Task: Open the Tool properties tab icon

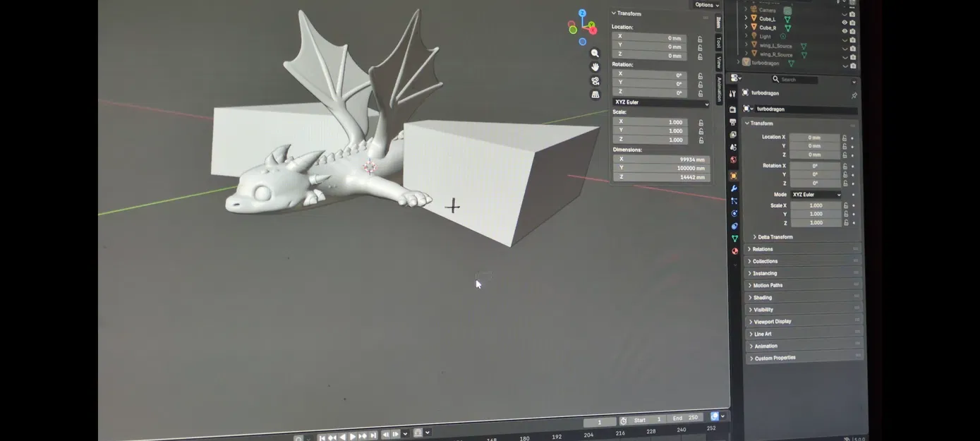Action: (732, 94)
